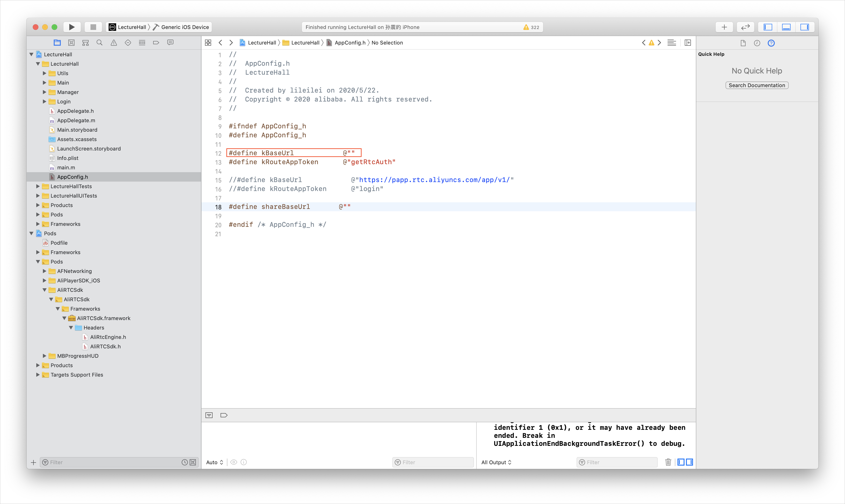The height and width of the screenshot is (504, 845).
Task: Expand the AFNetworking pod folder
Action: tap(45, 271)
